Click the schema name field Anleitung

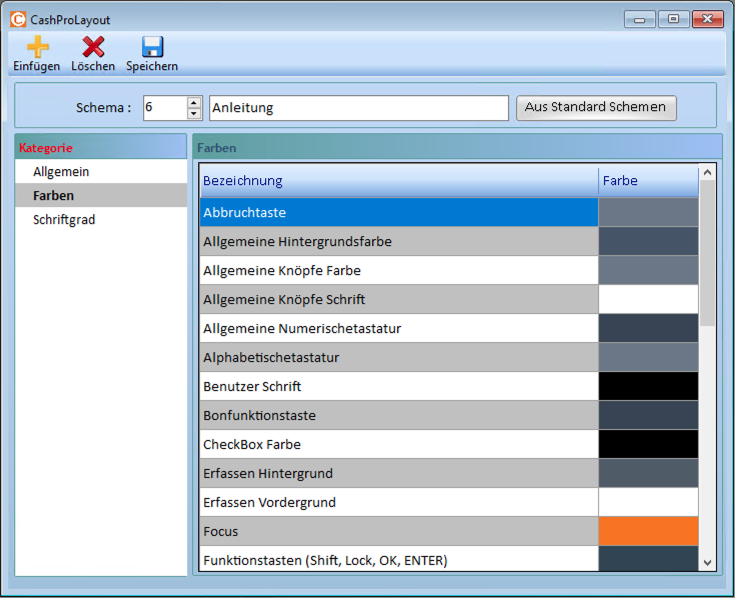coord(358,108)
